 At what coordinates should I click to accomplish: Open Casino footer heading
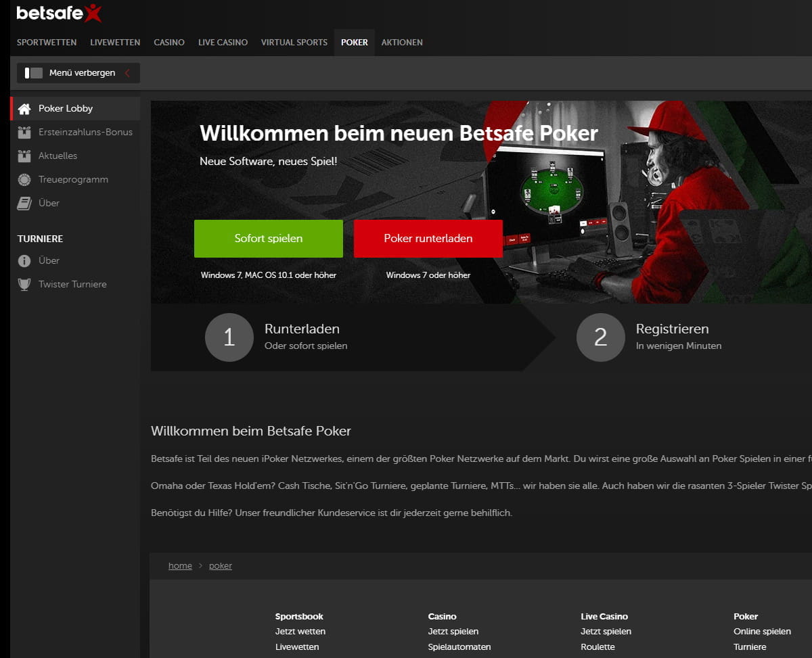click(443, 616)
